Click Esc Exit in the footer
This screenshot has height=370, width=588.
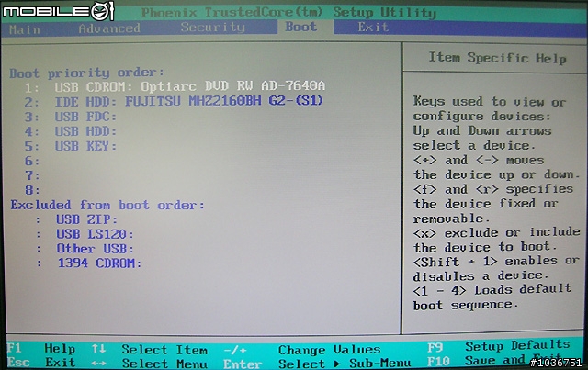coord(40,363)
